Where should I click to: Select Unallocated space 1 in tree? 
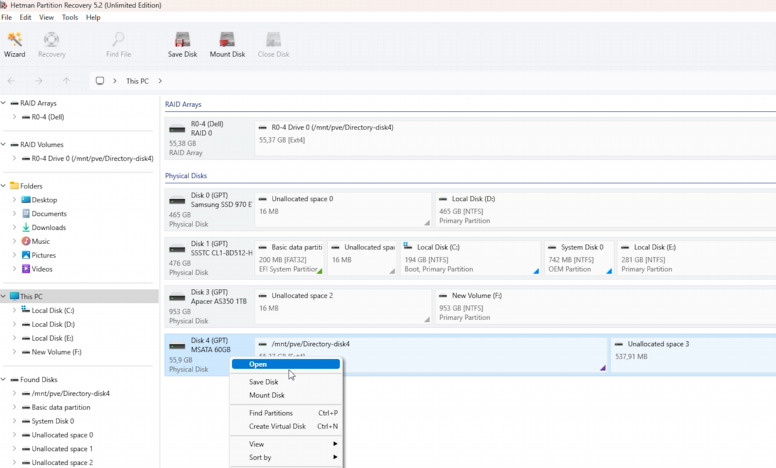tap(57, 449)
